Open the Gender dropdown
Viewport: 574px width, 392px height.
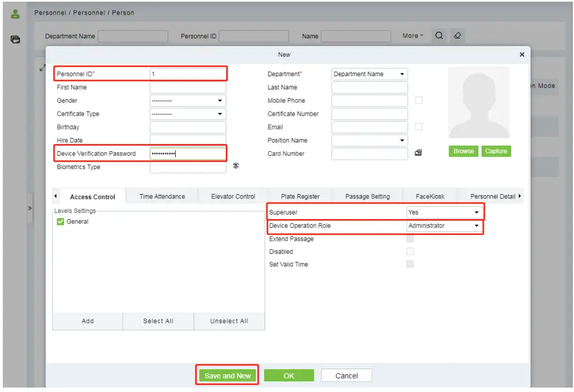pos(188,101)
